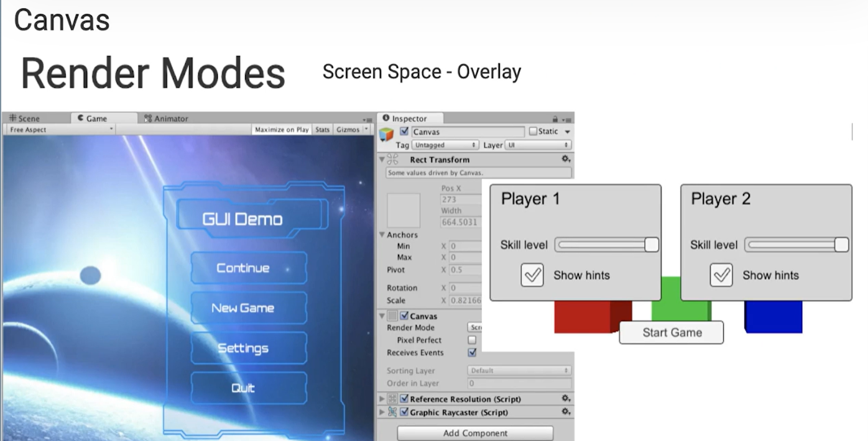Open the Graphic Raycaster gear menu
This screenshot has height=441, width=868.
(x=566, y=412)
